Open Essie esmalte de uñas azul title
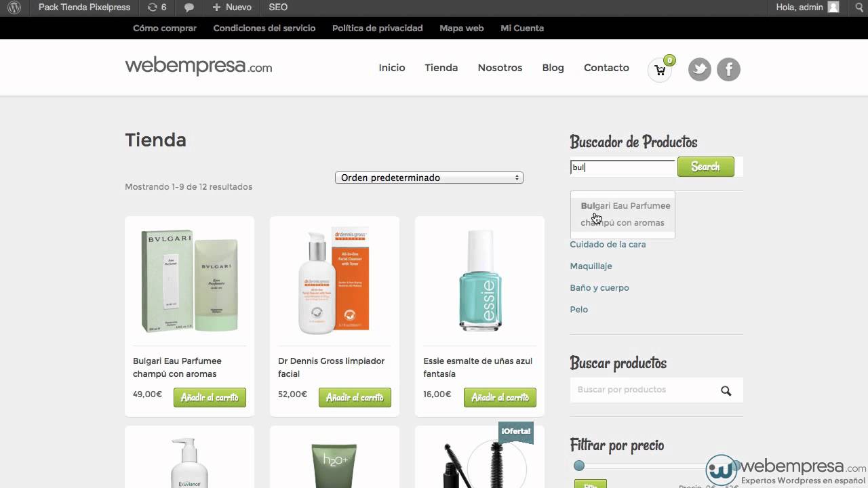This screenshot has height=488, width=868. click(477, 367)
